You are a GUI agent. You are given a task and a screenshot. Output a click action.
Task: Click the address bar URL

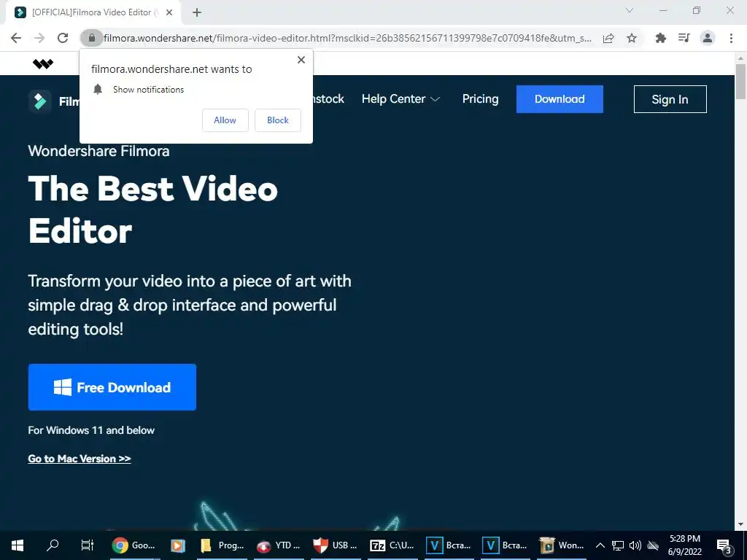pyautogui.click(x=347, y=38)
